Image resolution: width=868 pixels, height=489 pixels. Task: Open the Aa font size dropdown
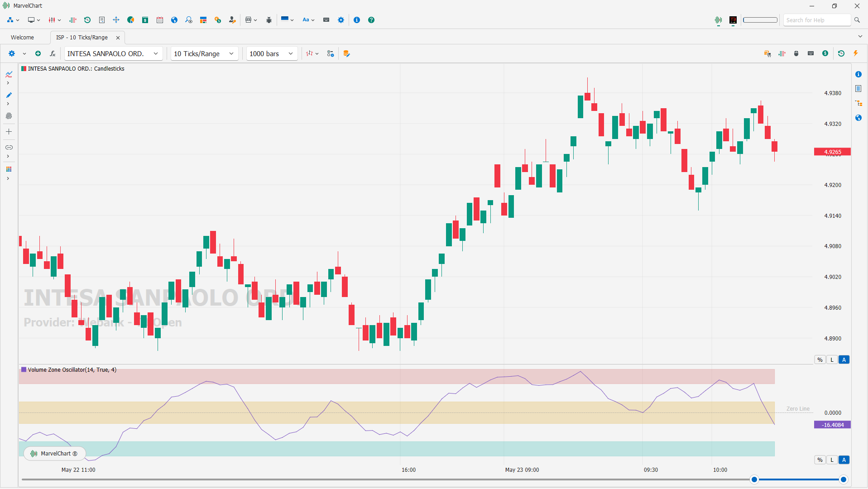[x=308, y=20]
